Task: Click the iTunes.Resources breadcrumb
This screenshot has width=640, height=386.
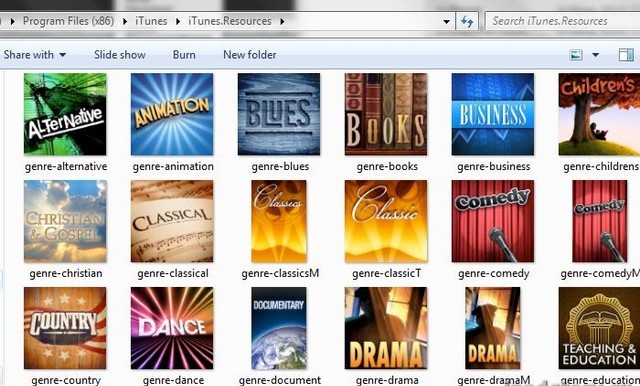Action: (230, 21)
